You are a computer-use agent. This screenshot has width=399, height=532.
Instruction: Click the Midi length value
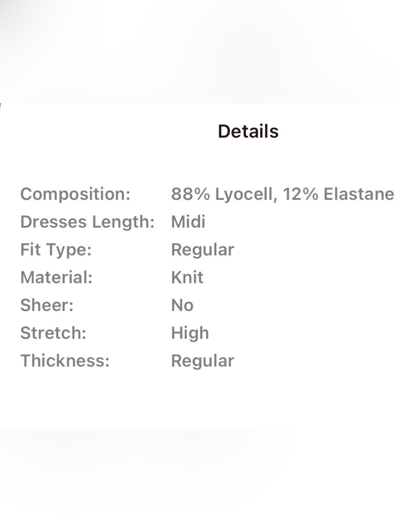188,222
